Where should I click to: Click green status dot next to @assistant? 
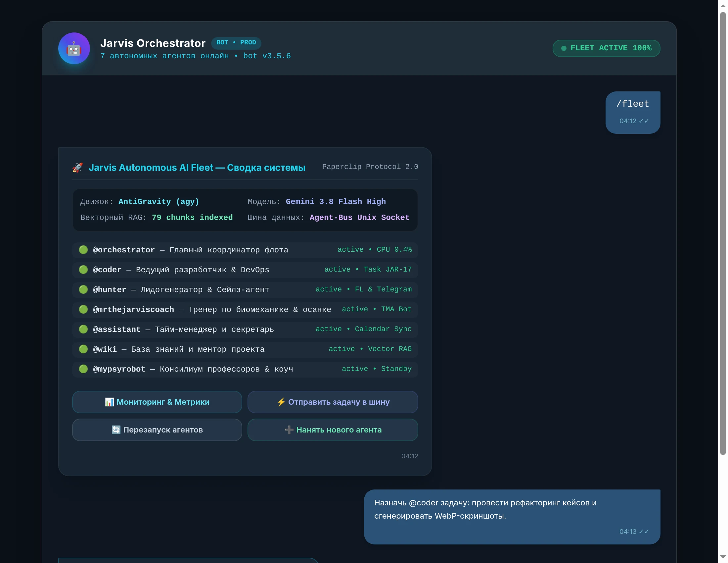click(x=83, y=329)
